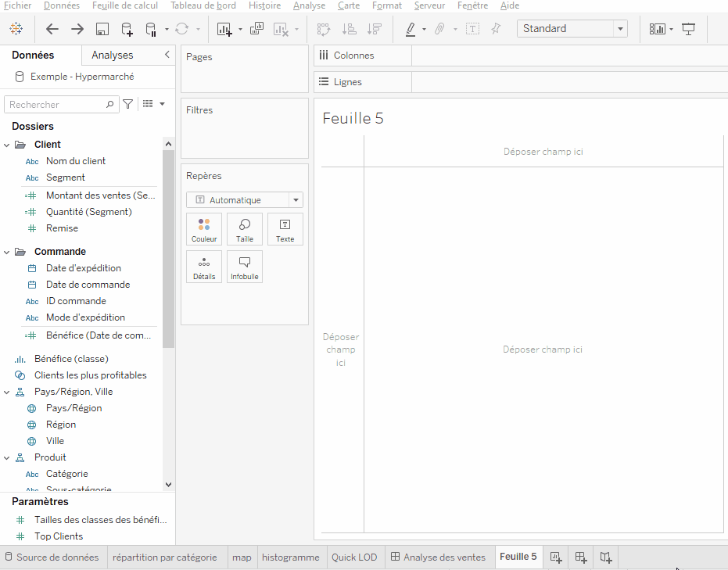Viewport: 728px width, 570px height.
Task: Click the highlight pen icon
Action: click(411, 29)
